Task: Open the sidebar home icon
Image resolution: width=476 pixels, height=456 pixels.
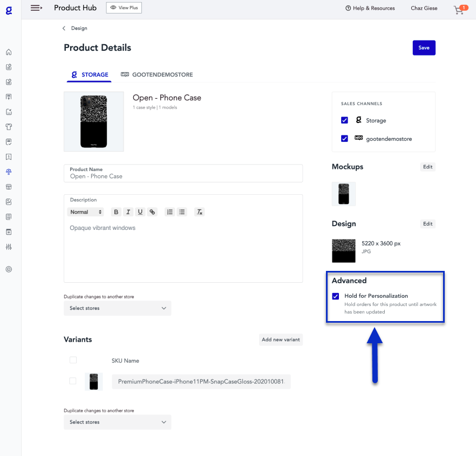Action: pos(9,52)
